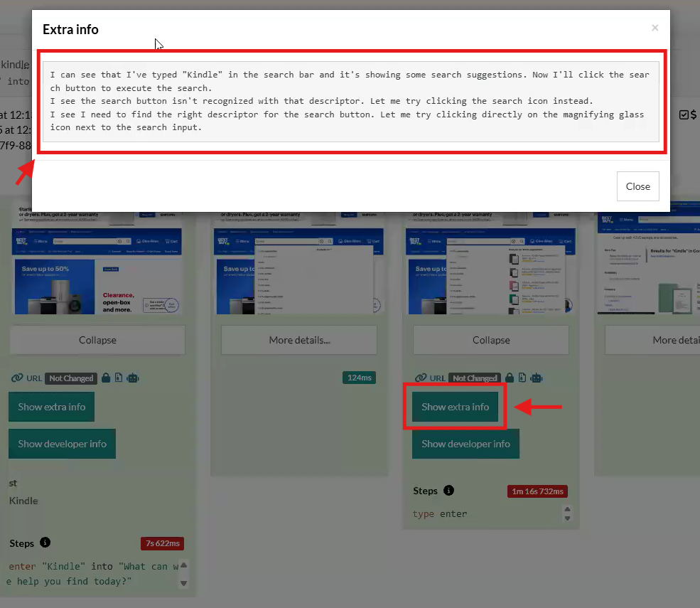Image resolution: width=700 pixels, height=608 pixels.
Task: Show extra info for the 'type enter' step
Action: click(x=456, y=407)
